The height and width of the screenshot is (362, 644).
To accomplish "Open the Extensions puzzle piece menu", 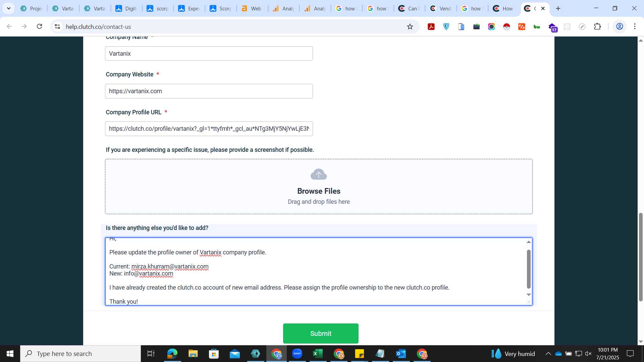I will click(x=597, y=26).
